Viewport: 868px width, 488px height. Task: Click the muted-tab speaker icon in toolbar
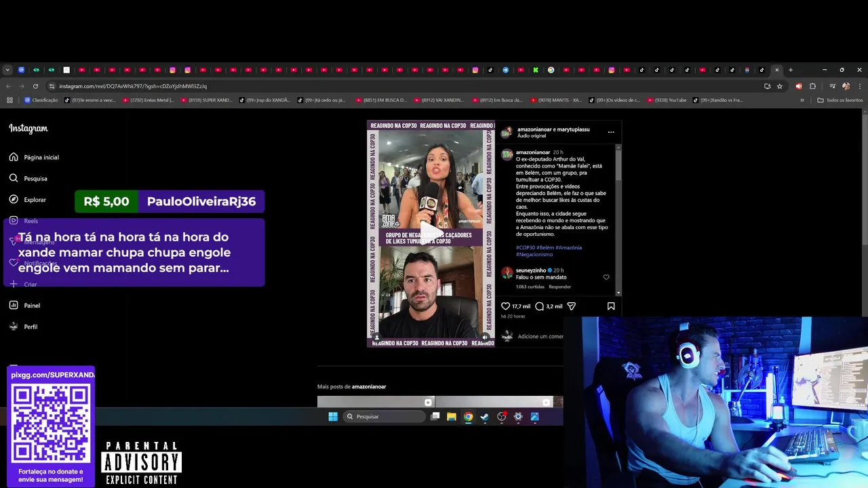pyautogui.click(x=798, y=86)
